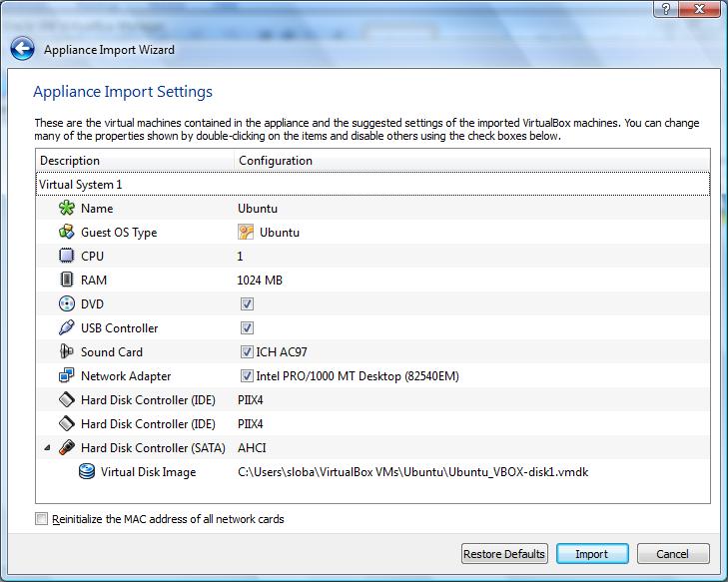The image size is (728, 582).
Task: Click the Network Adapter icon
Action: [66, 376]
